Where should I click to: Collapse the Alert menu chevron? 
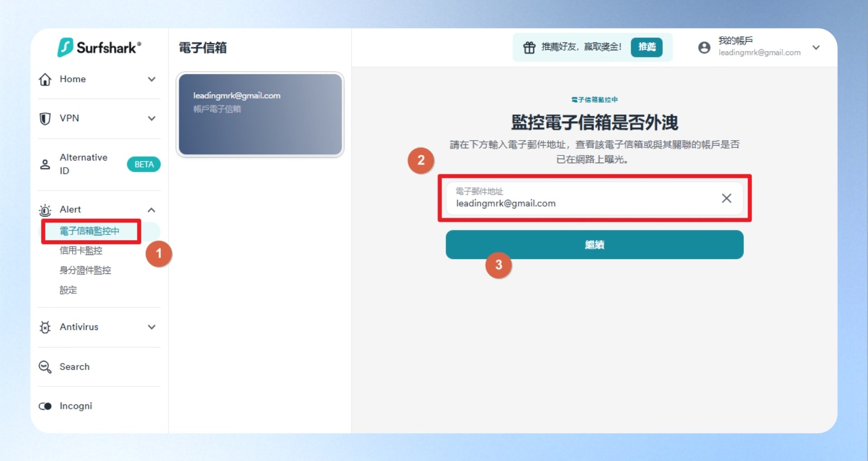pos(152,210)
